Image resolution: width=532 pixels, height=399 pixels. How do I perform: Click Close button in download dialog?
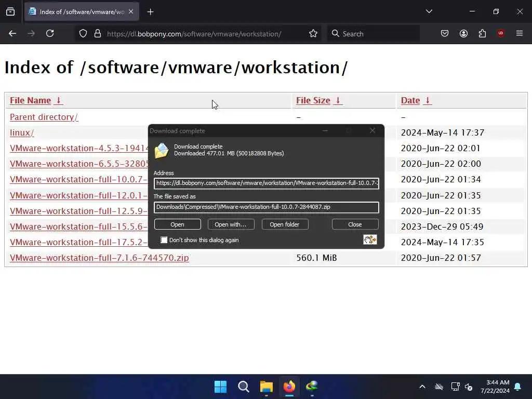click(x=355, y=224)
